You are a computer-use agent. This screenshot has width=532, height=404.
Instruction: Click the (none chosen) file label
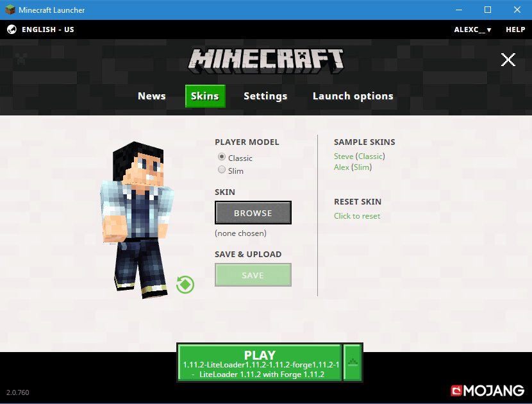[x=240, y=233]
